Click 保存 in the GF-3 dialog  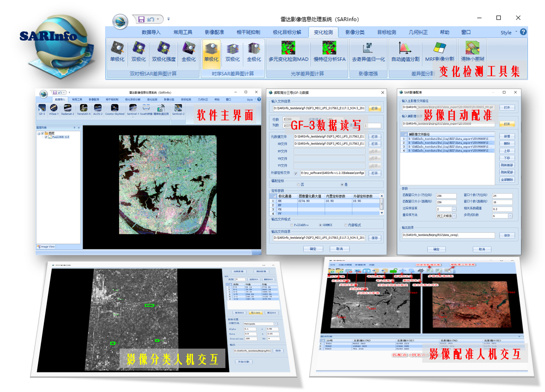pyautogui.click(x=375, y=238)
